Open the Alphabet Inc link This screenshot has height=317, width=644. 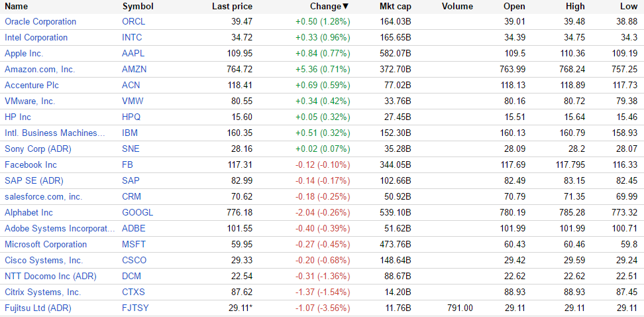[x=28, y=213]
